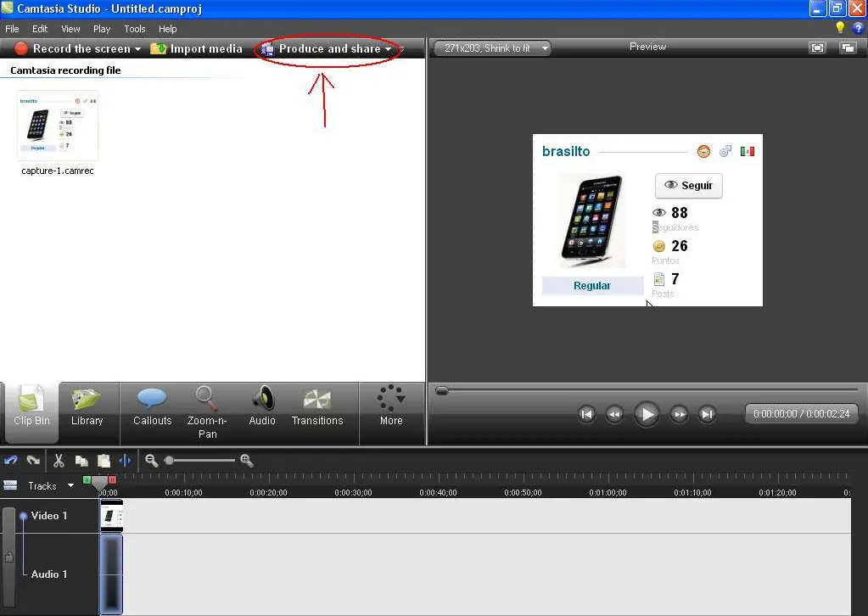Image resolution: width=868 pixels, height=616 pixels.
Task: Click the Play button in preview
Action: point(647,414)
